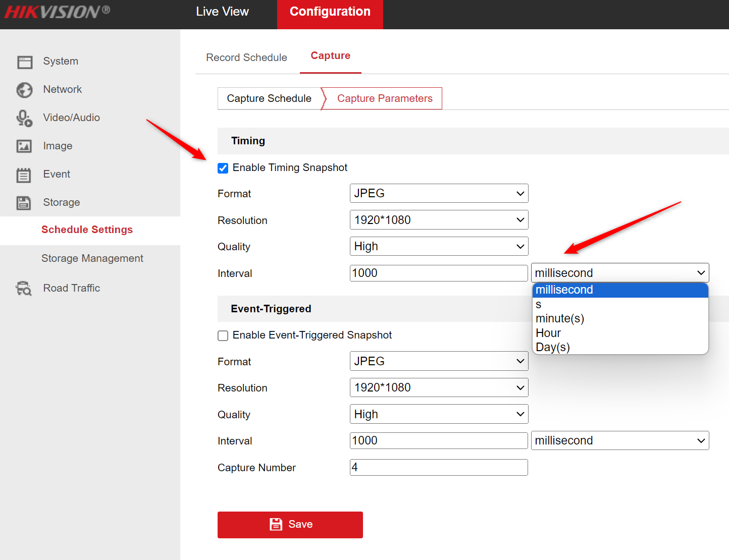Navigate to Live View
The width and height of the screenshot is (729, 560).
coord(222,11)
